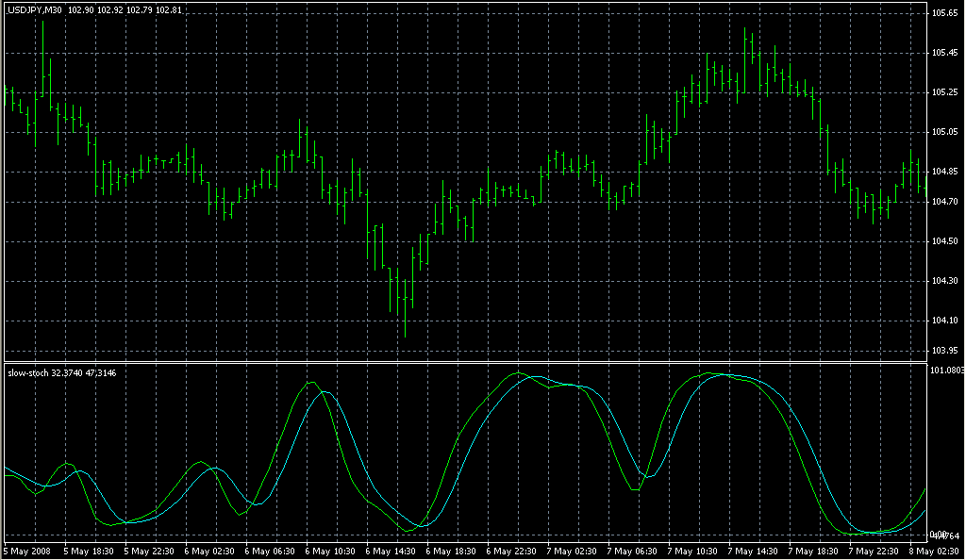Click the 6 May 06:30 time marker

tap(272, 551)
